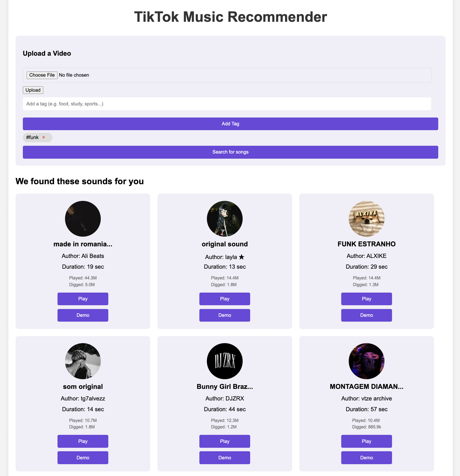The image size is (460, 476).
Task: Click the Ali Beats avatar image
Action: [83, 219]
